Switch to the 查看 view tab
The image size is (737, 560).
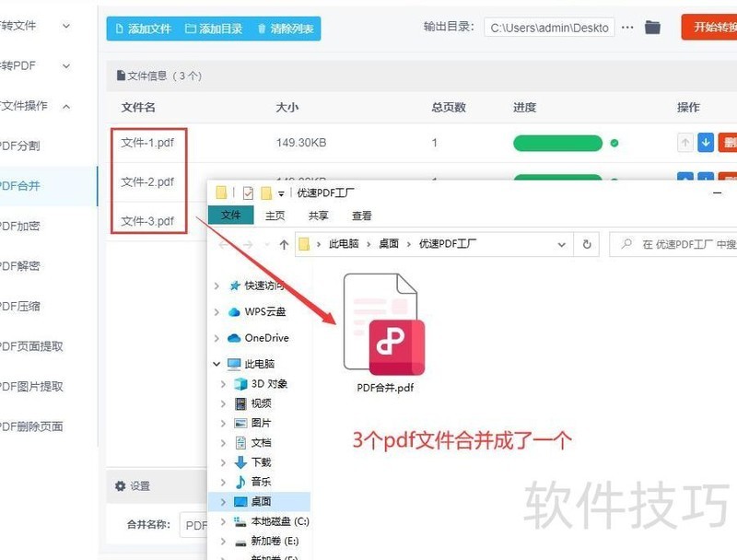(x=361, y=216)
